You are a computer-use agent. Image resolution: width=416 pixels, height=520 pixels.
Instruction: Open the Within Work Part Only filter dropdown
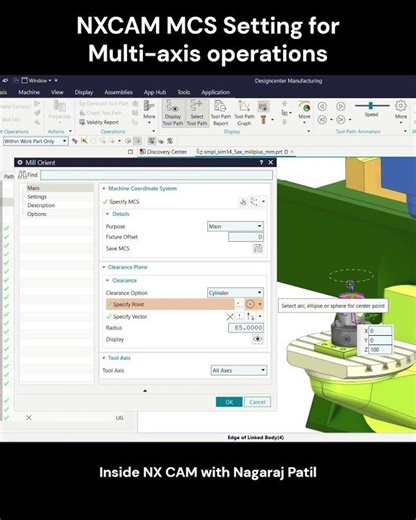tap(36, 141)
